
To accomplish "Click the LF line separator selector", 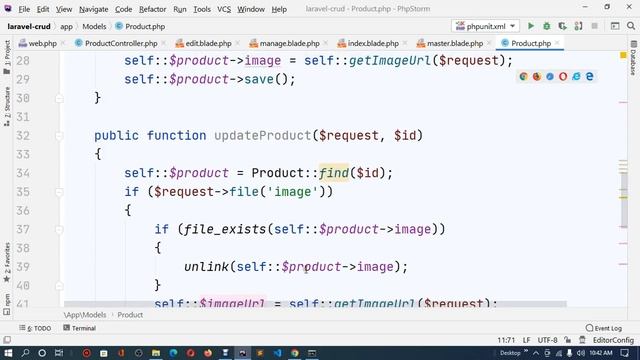I will [527, 340].
